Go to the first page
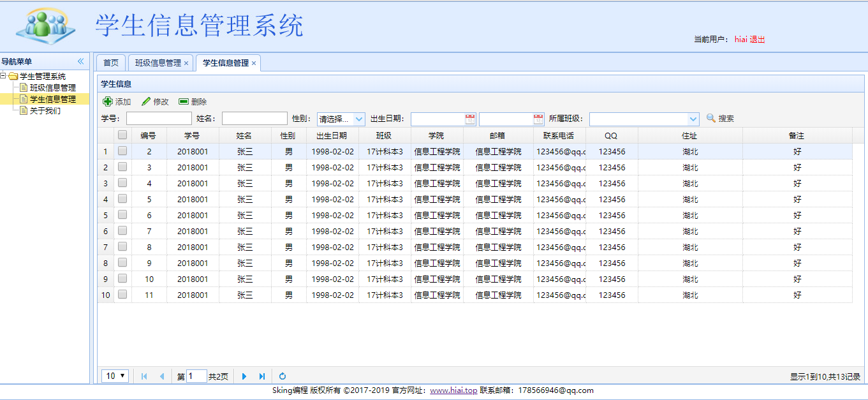868x400 pixels. pyautogui.click(x=144, y=376)
